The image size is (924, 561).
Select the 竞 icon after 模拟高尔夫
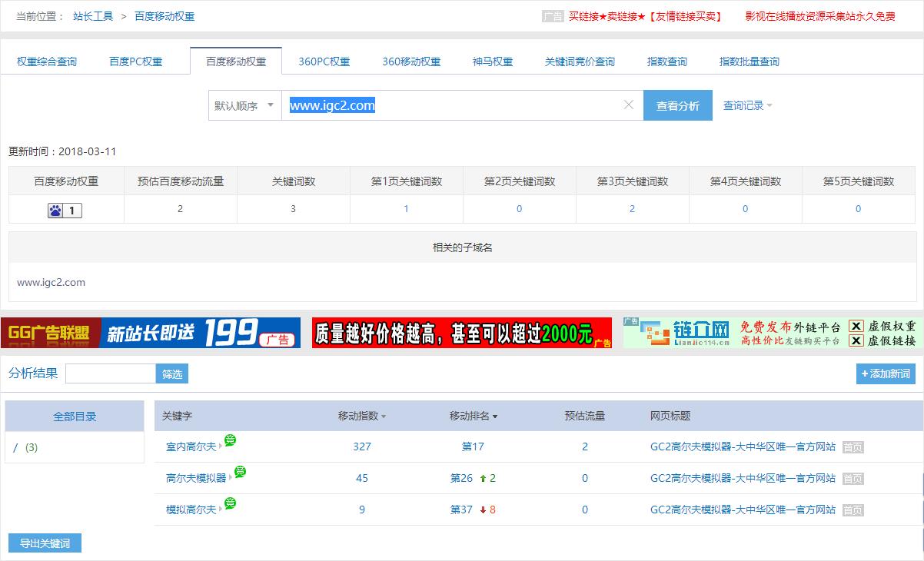point(229,502)
